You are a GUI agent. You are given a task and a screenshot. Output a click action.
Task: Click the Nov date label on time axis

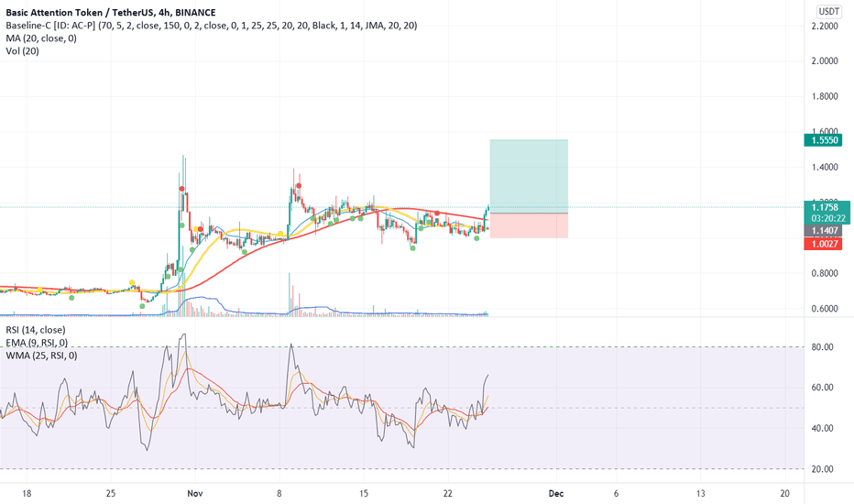click(194, 494)
